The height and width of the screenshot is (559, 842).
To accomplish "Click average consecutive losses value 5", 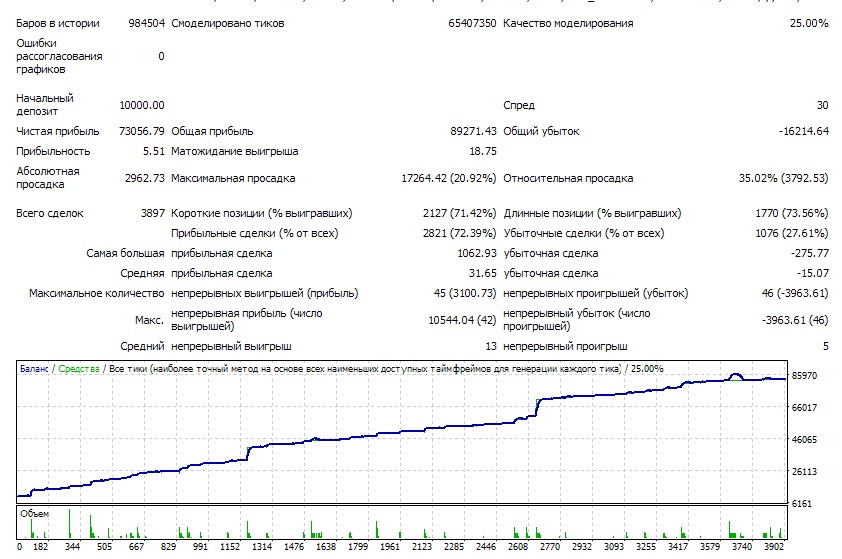I will coord(825,346).
